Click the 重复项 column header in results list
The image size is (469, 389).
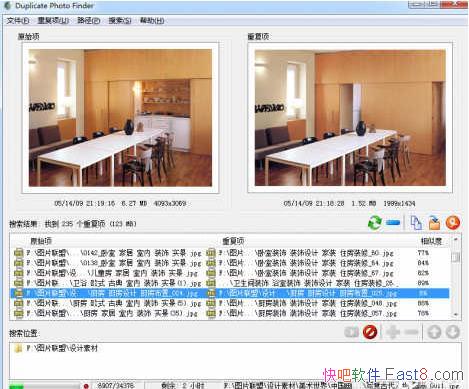(233, 241)
